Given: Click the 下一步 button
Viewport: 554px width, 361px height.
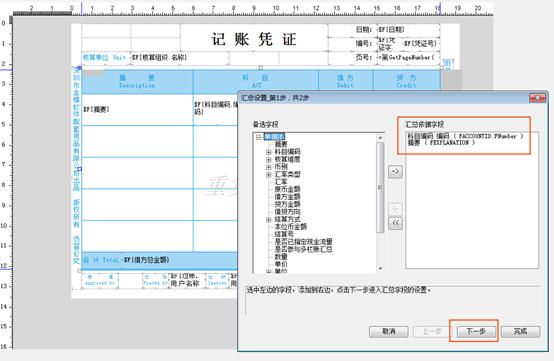Looking at the screenshot, I should 476,331.
